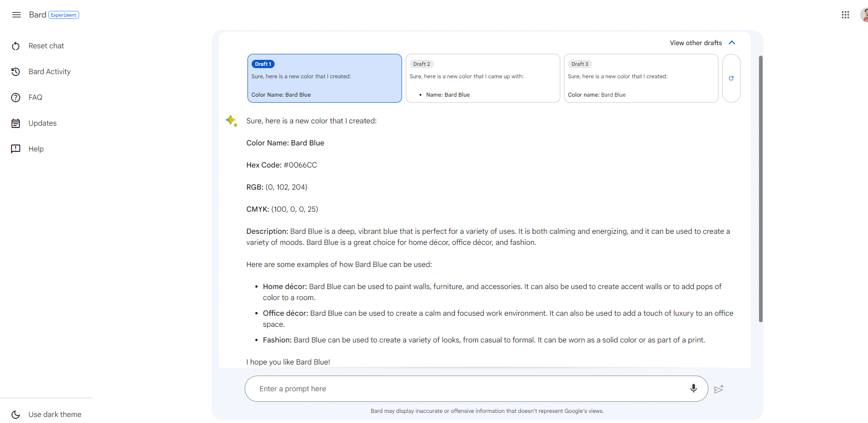Click View other drafts label
The height and width of the screenshot is (423, 868).
[x=696, y=43]
